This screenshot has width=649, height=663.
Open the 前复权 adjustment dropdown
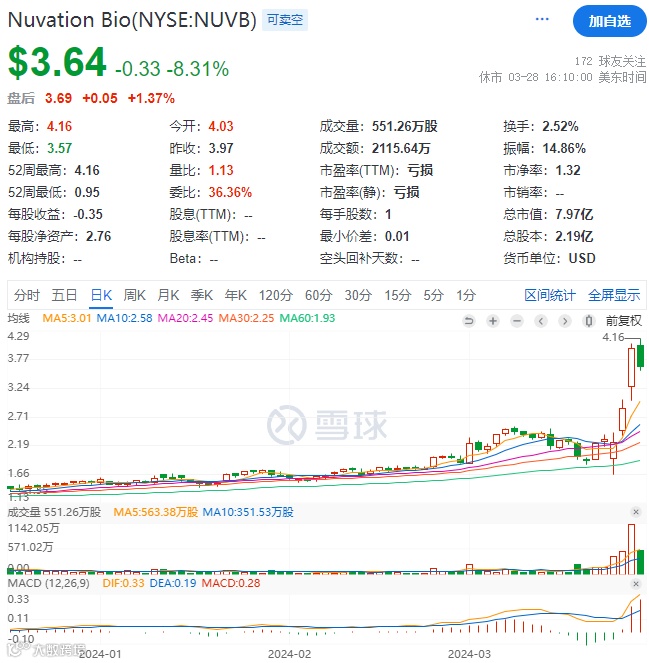(624, 321)
